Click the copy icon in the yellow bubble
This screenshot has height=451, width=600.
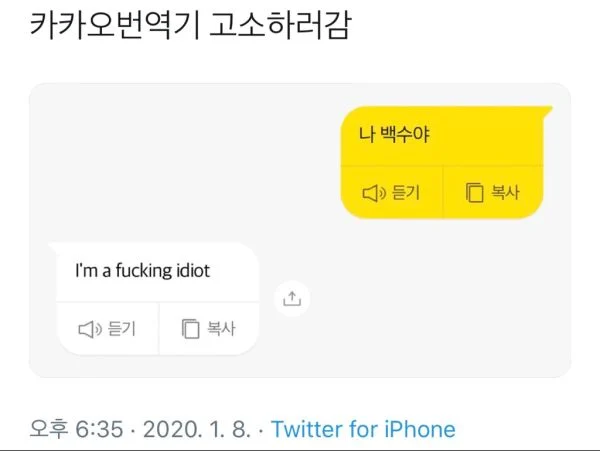click(475, 193)
